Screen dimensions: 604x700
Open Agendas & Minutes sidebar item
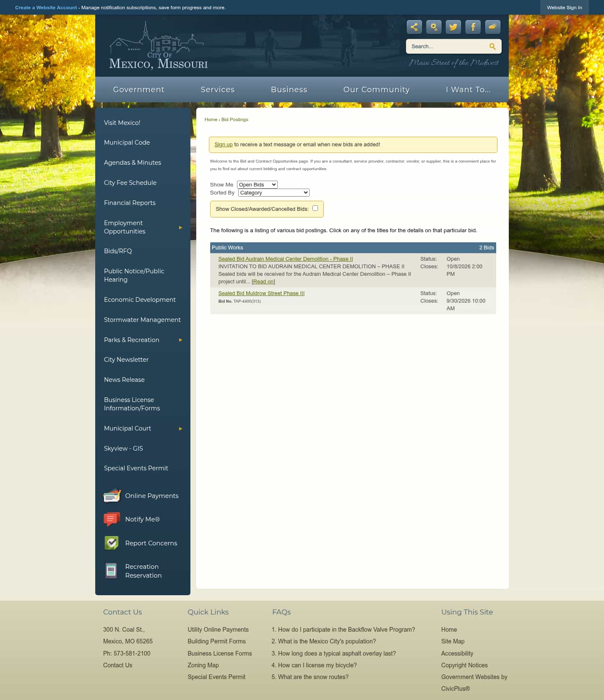[133, 163]
